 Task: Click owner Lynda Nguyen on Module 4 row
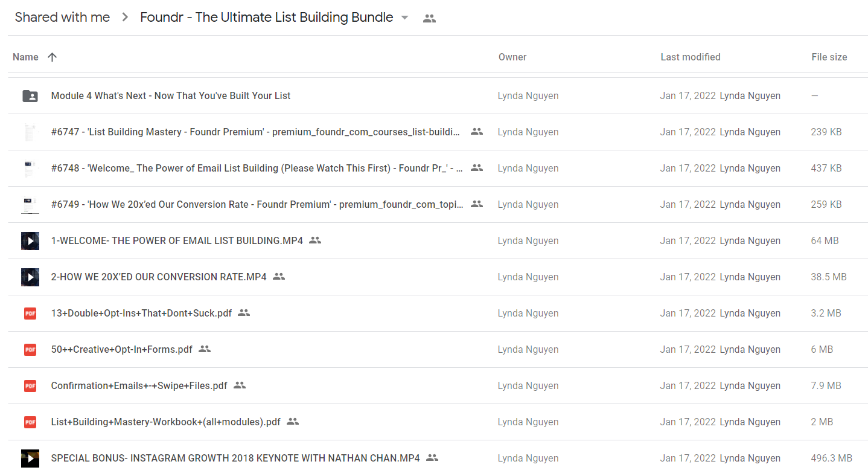(528, 95)
